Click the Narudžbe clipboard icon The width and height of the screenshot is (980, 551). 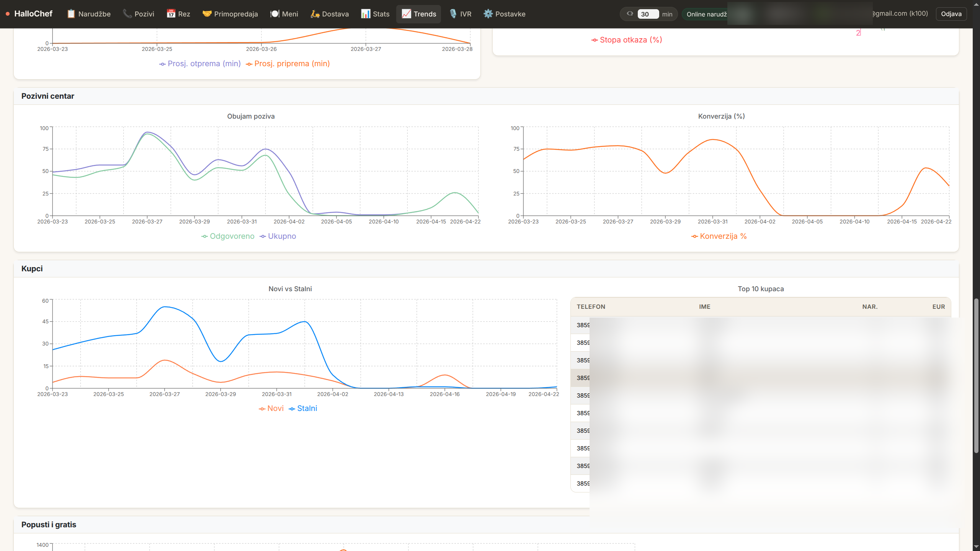tap(71, 14)
